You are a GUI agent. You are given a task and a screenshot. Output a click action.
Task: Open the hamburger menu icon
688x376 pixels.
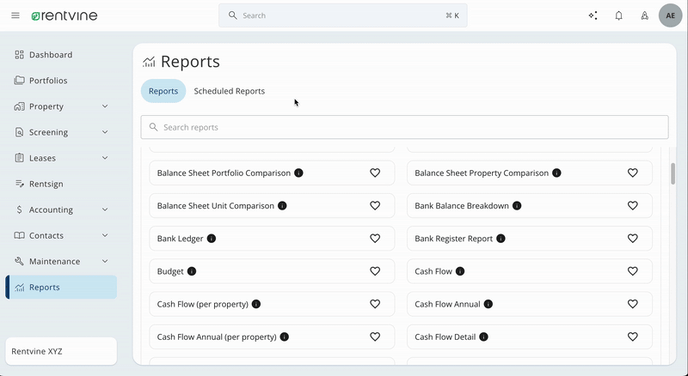tap(15, 16)
